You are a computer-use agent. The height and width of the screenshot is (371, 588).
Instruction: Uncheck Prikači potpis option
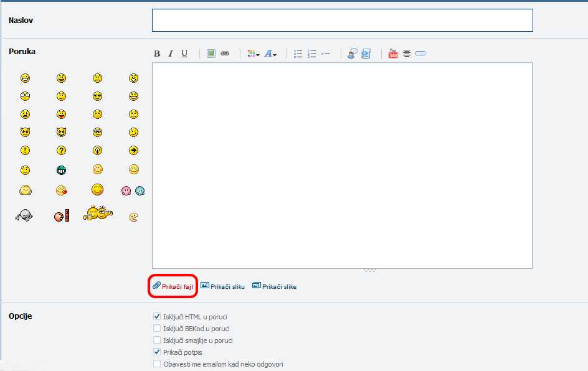(157, 352)
